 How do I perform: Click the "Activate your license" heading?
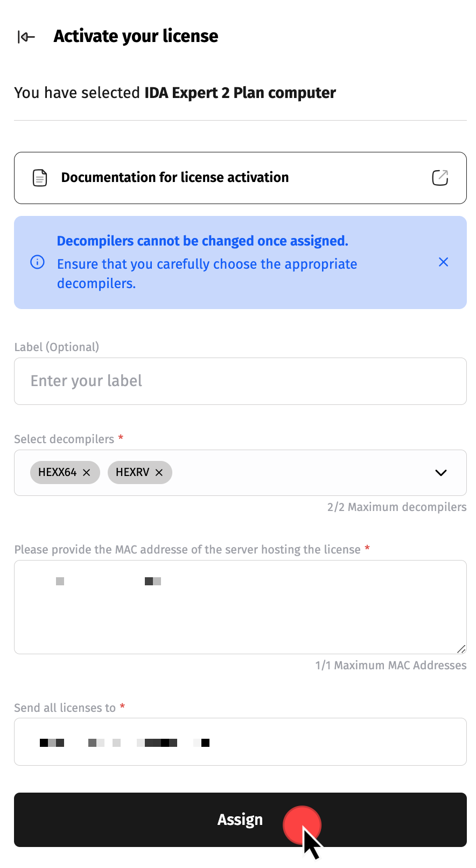point(136,37)
